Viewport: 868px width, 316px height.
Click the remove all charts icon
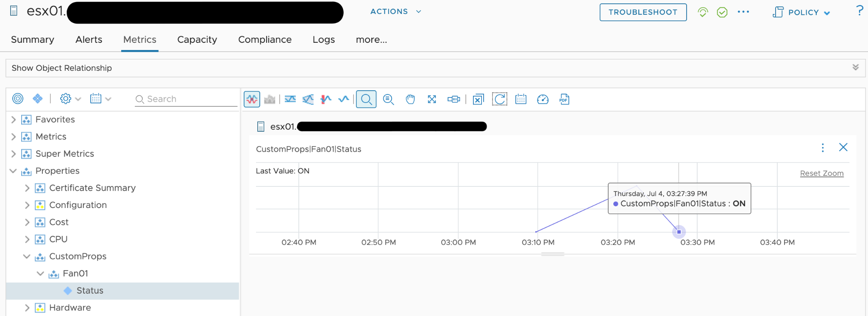point(478,100)
